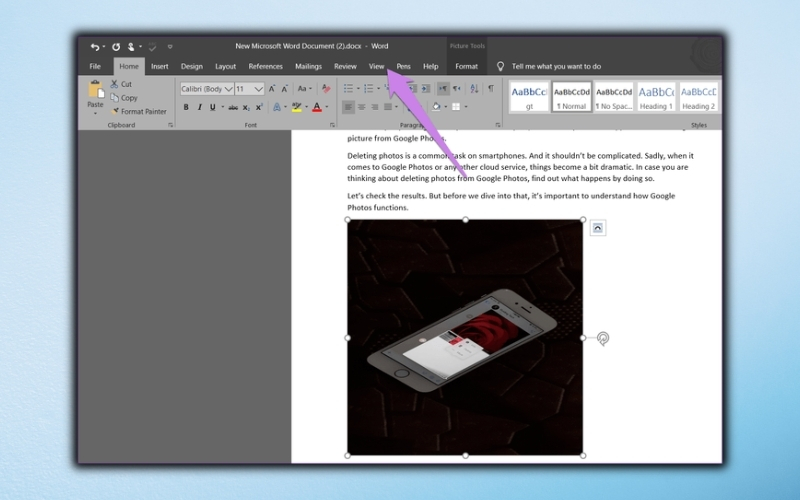This screenshot has height=500, width=800.
Task: Toggle Italic formatting
Action: coord(199,107)
